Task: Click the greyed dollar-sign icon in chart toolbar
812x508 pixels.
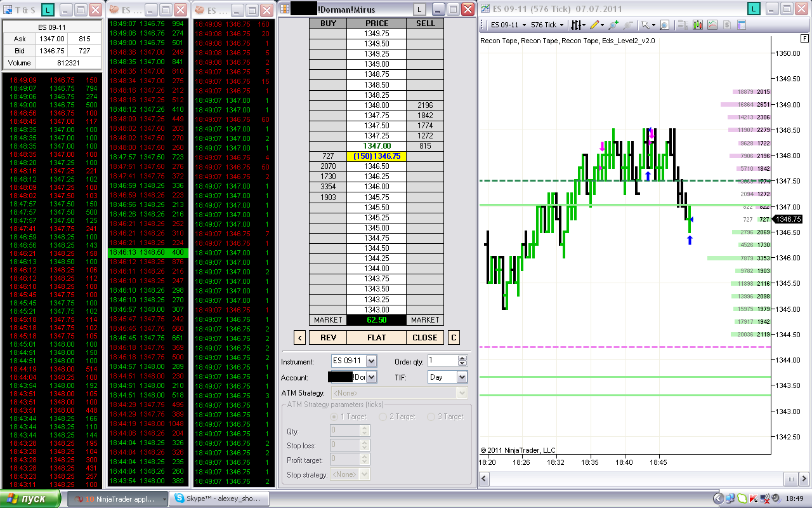Action: tap(726, 25)
